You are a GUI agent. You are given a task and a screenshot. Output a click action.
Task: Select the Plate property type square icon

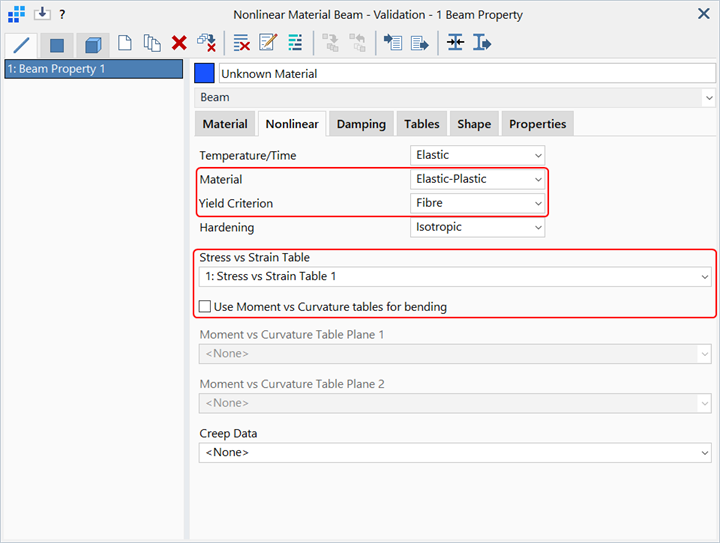click(57, 45)
